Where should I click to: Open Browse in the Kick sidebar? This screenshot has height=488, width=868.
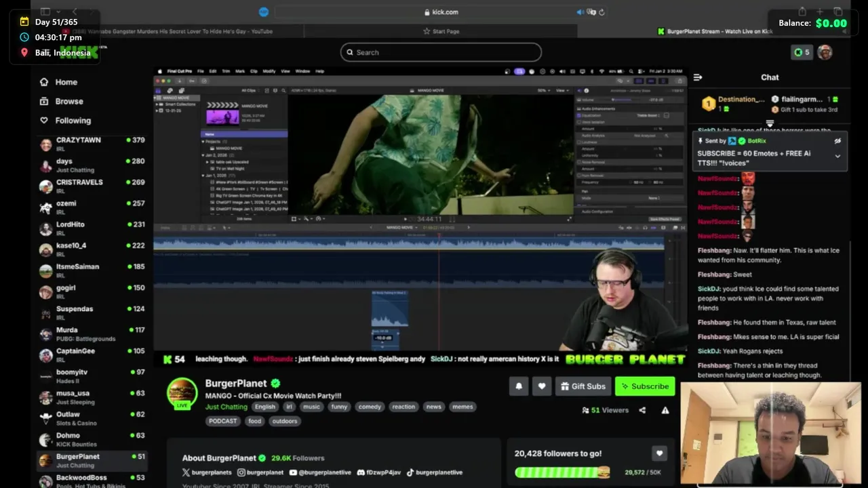click(62, 101)
